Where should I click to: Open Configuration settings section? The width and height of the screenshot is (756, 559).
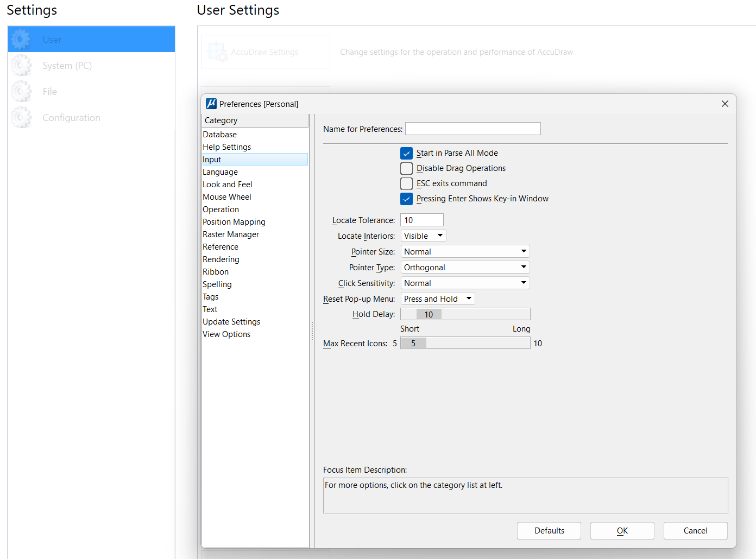click(91, 118)
